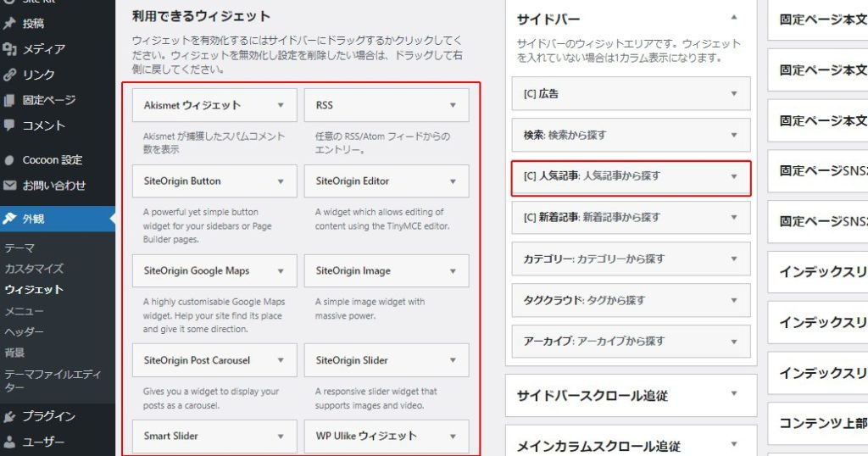Expand the 検索 widget in sidebar
This screenshot has height=456, width=868.
click(734, 135)
